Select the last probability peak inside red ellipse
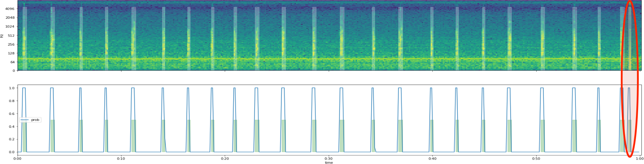 tap(629, 88)
